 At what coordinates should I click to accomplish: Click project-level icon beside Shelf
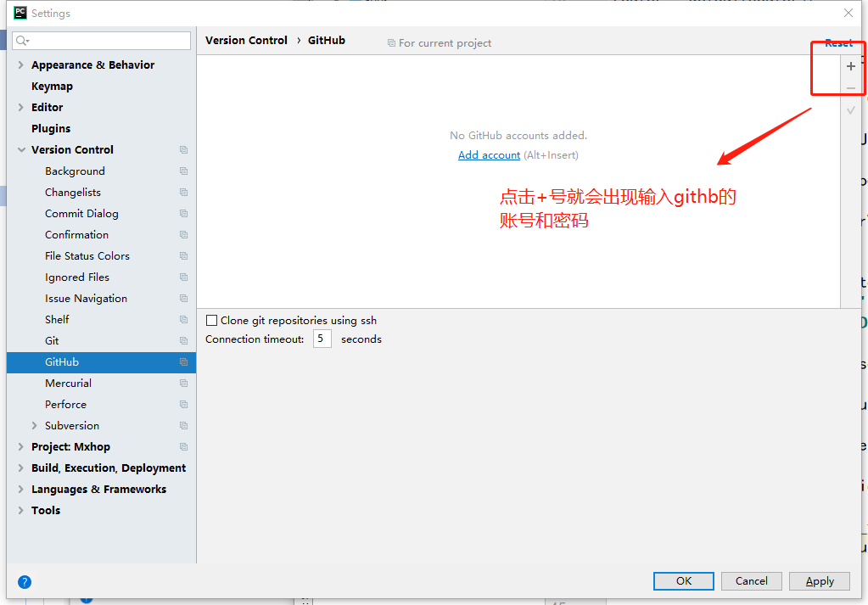coord(184,319)
